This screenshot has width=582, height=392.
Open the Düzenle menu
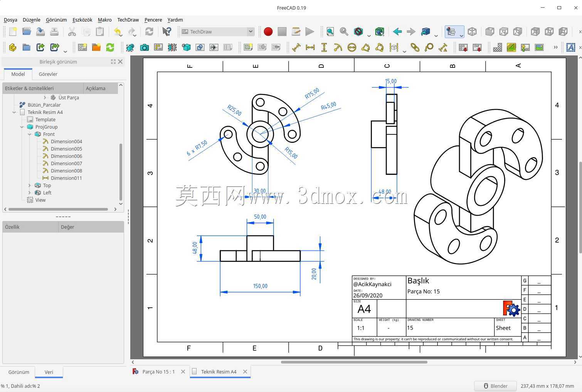(x=32, y=20)
